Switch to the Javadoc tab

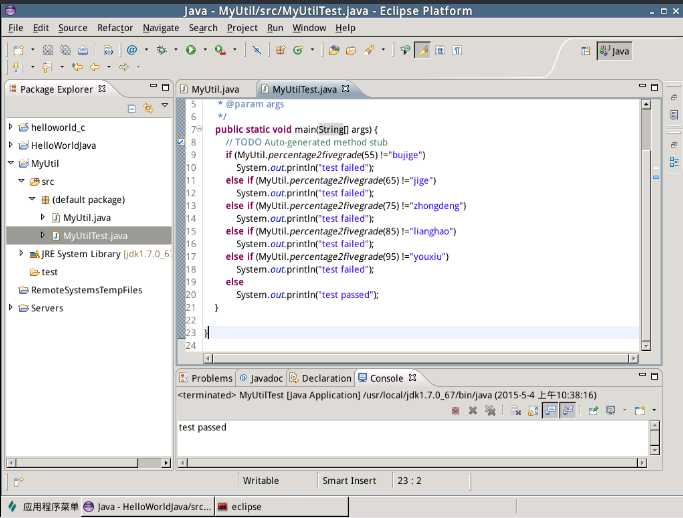[261, 378]
